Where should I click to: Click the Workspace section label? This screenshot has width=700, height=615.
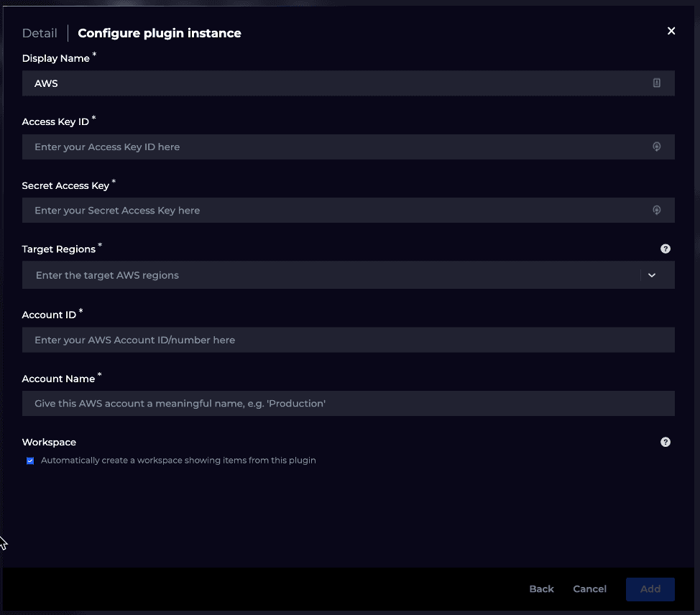(x=49, y=443)
